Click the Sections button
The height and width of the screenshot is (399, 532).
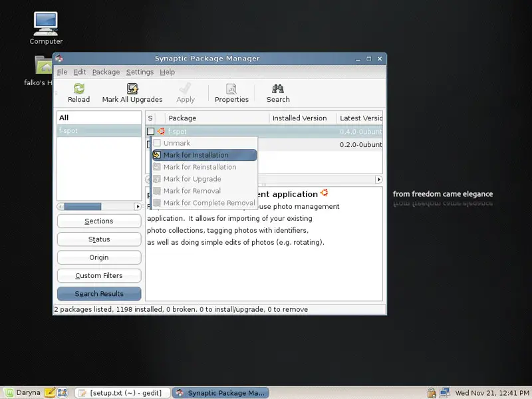(x=99, y=221)
